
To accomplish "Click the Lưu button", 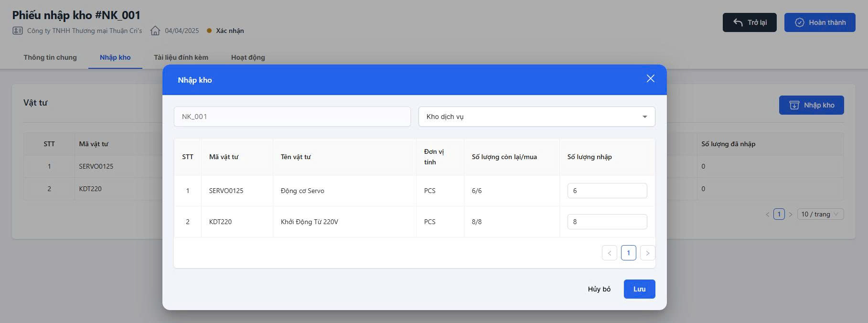I will 639,289.
